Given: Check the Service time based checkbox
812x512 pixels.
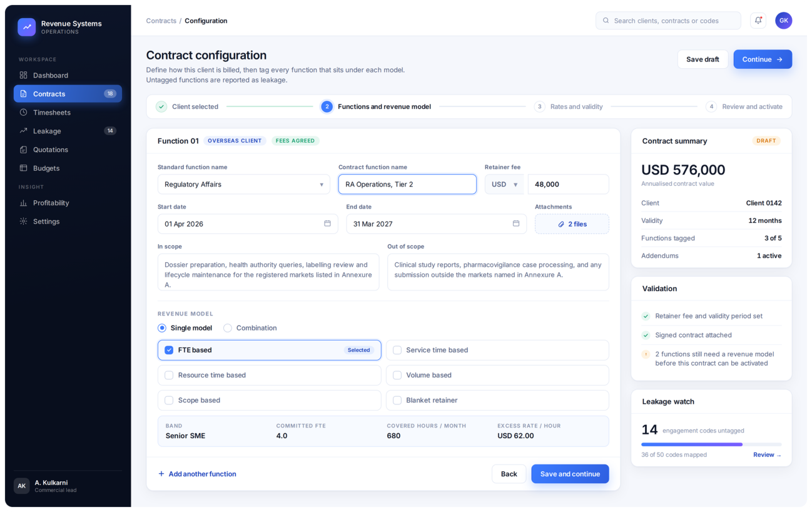Looking at the screenshot, I should (397, 350).
